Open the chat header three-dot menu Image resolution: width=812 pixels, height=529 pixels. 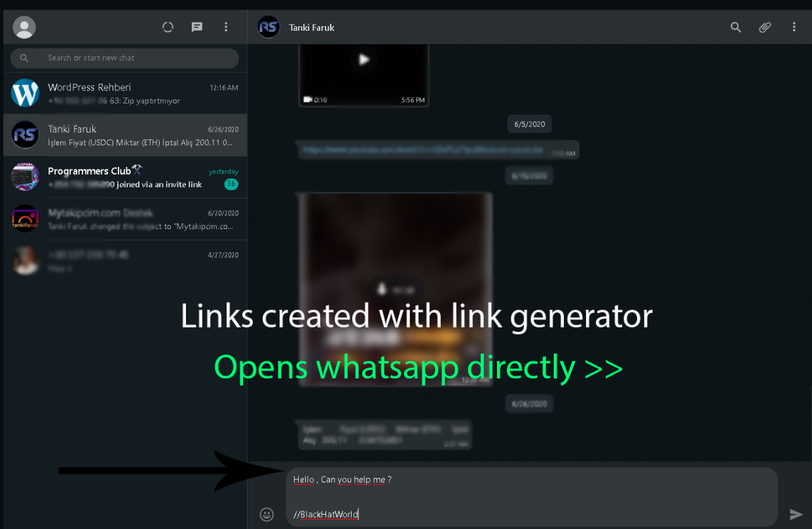[794, 27]
